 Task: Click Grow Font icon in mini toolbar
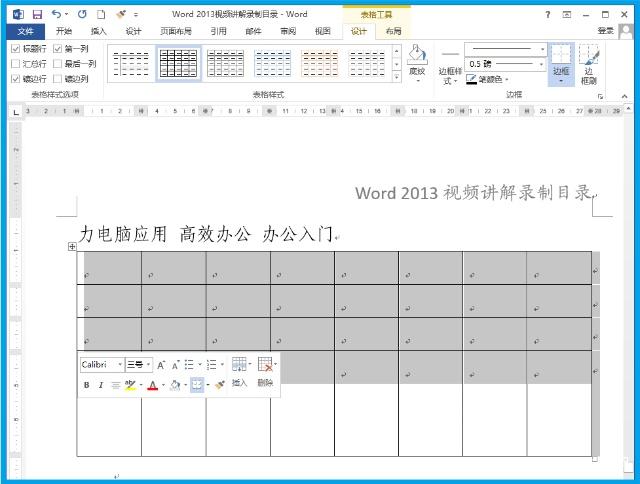click(161, 365)
